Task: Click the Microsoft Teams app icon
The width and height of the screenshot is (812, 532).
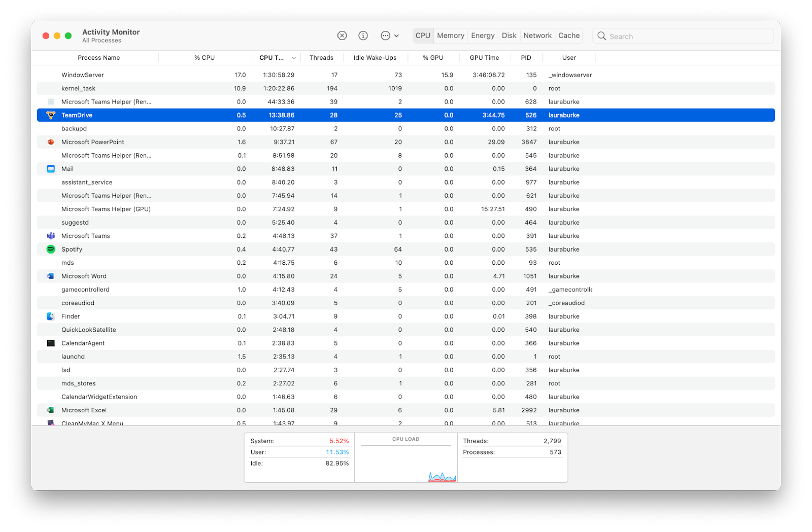Action: [x=51, y=236]
